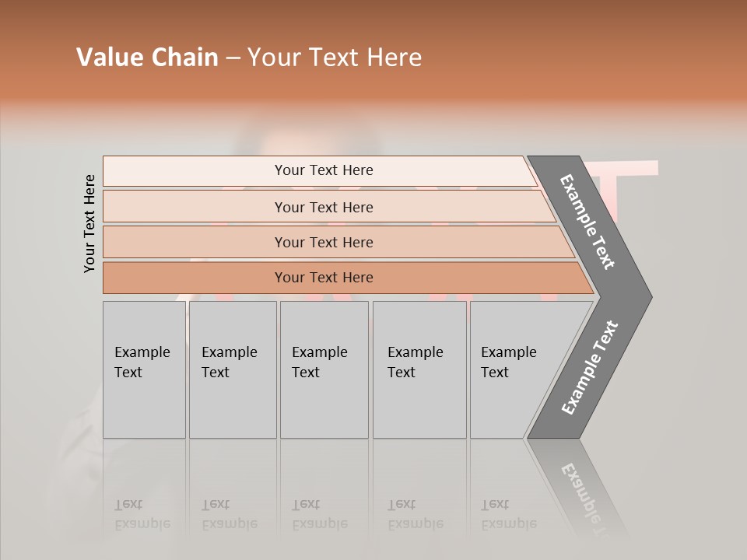The width and height of the screenshot is (747, 560).
Task: Click 'Your Text Here' in the slide title
Action: point(335,58)
